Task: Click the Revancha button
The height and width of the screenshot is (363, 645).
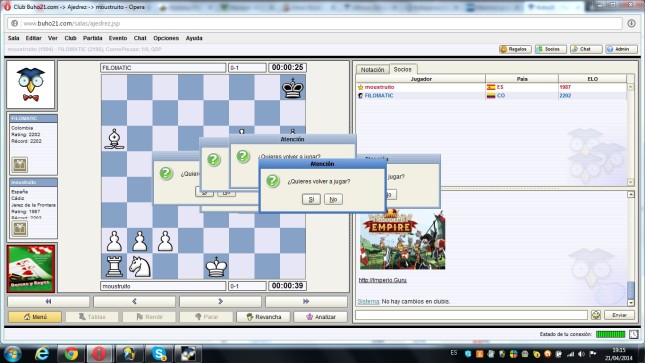Action: click(x=264, y=316)
